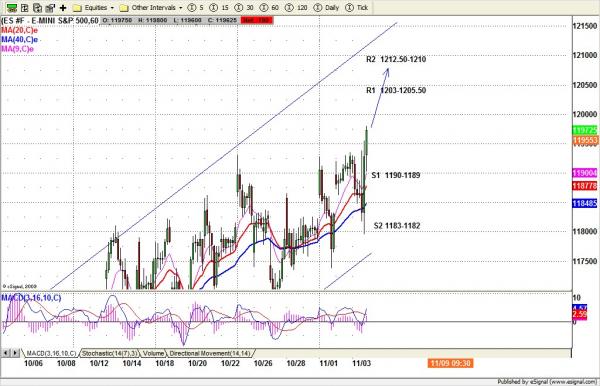The height and width of the screenshot is (386, 600).
Task: Click the magenta 119004 price marker
Action: tap(585, 173)
